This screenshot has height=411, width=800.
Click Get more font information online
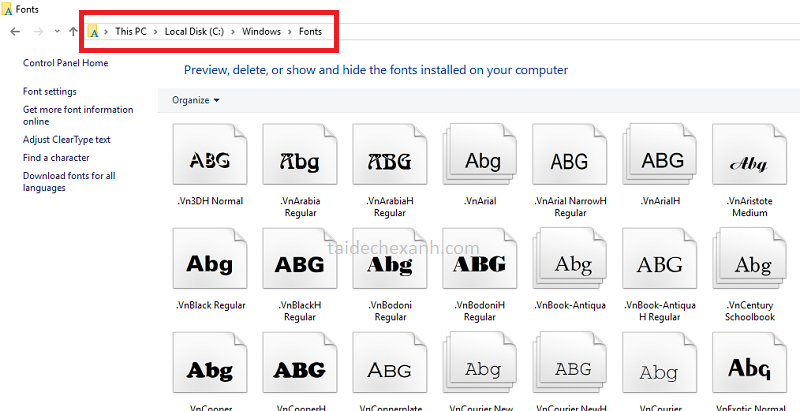click(78, 116)
